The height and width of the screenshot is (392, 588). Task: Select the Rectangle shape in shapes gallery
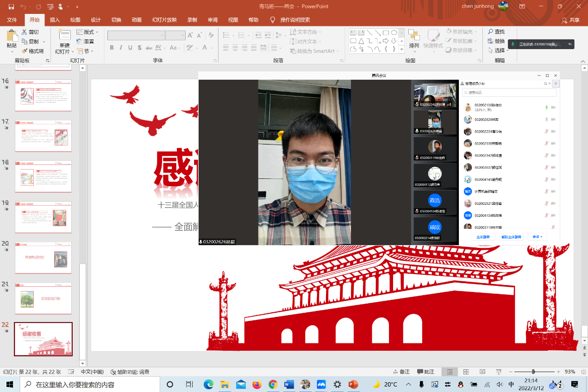pos(386,32)
